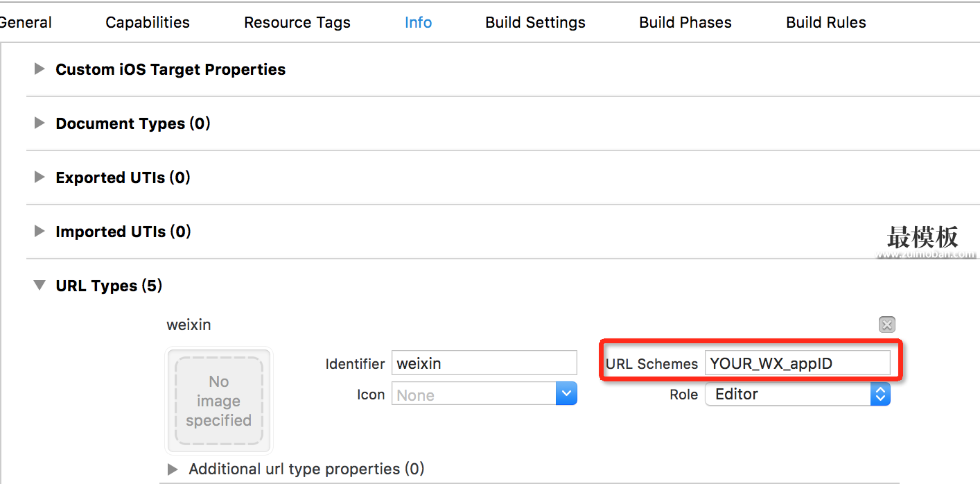
Task: Click the URL Schemes text field
Action: pos(797,363)
